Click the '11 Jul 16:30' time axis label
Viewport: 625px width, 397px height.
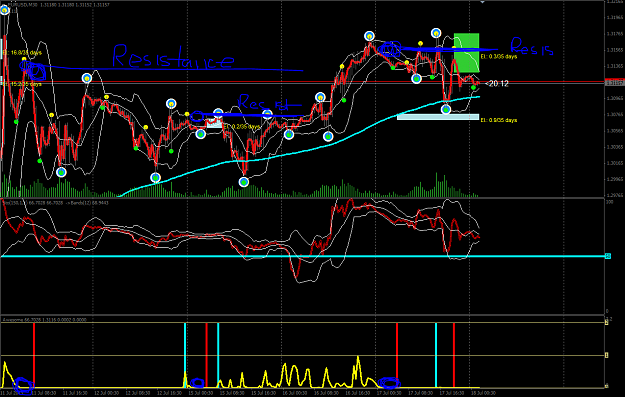(75, 393)
